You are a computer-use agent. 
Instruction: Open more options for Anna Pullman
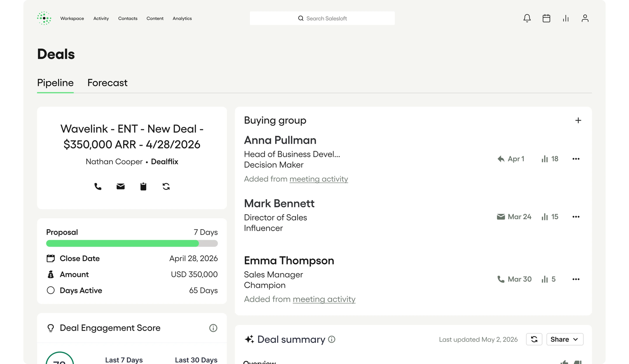click(576, 159)
